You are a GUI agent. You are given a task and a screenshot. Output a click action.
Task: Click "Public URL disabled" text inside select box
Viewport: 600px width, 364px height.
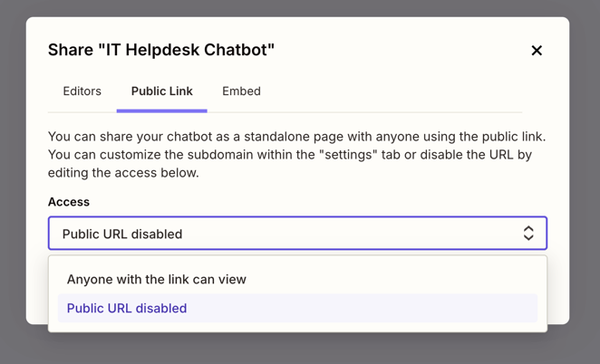(122, 235)
